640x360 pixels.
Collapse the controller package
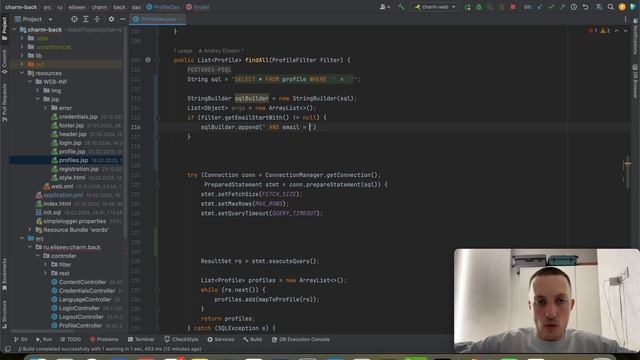[x=38, y=256]
